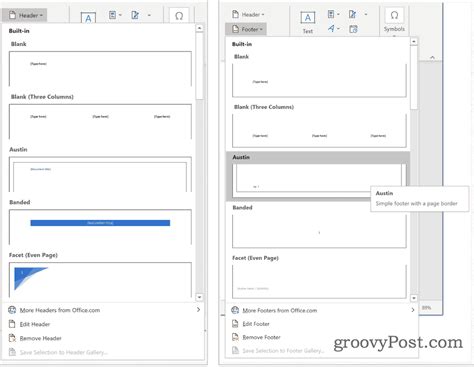Click Signature Line icon in right ribbon
The height and width of the screenshot is (367, 474).
353,14
